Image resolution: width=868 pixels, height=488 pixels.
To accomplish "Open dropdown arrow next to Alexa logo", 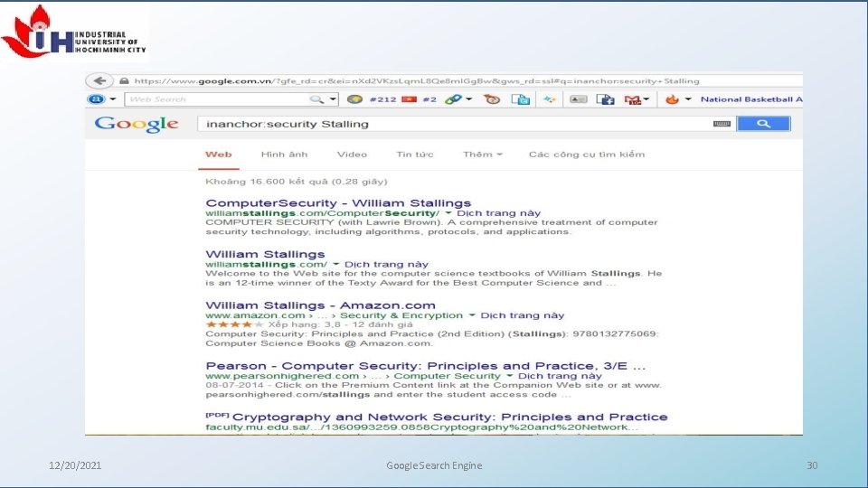I will (113, 99).
